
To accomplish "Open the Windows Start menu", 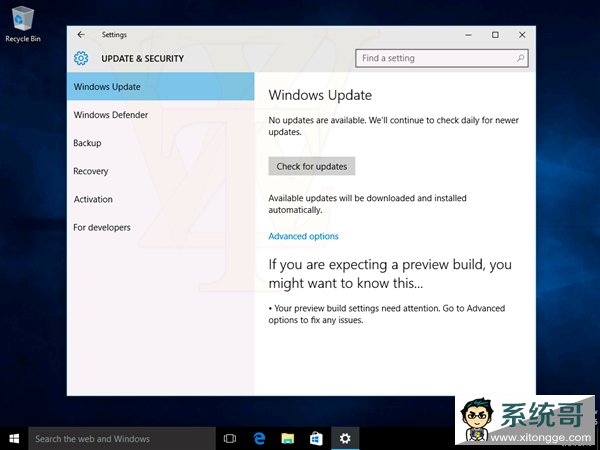I will click(x=14, y=439).
